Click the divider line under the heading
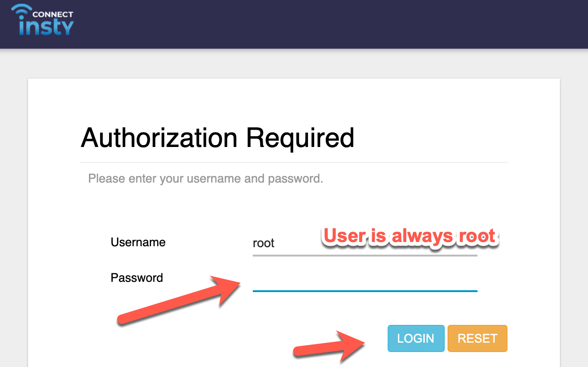This screenshot has height=367, width=588. (294, 162)
